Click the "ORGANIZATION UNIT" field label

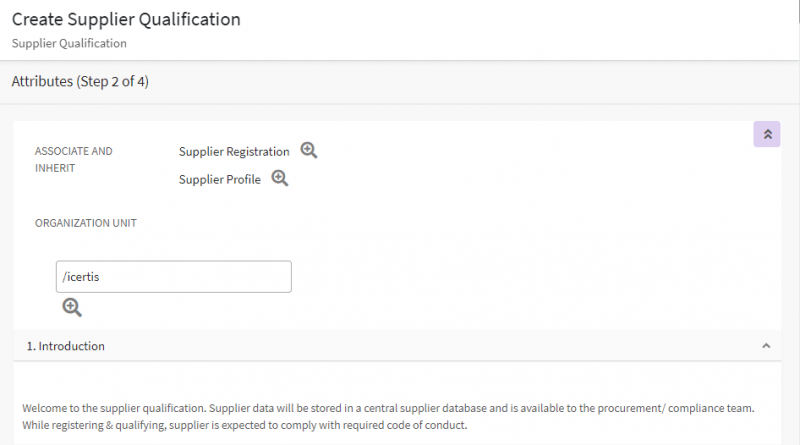[x=86, y=223]
